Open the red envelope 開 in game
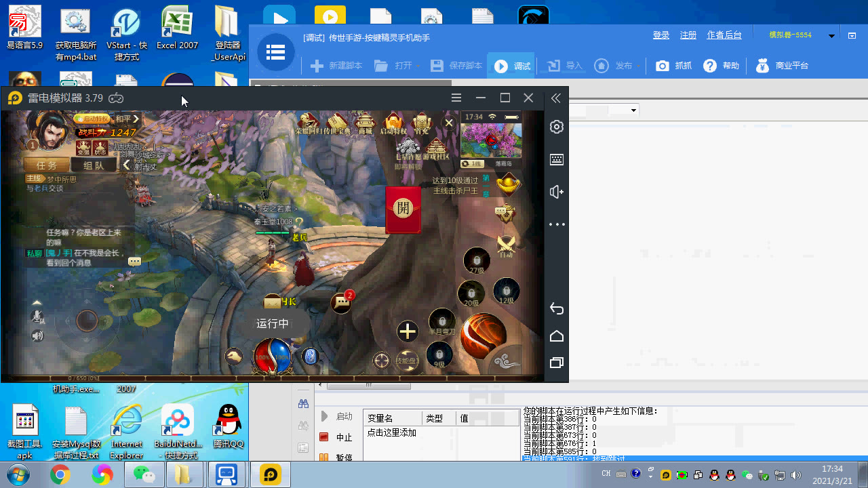868x488 pixels. coord(403,209)
